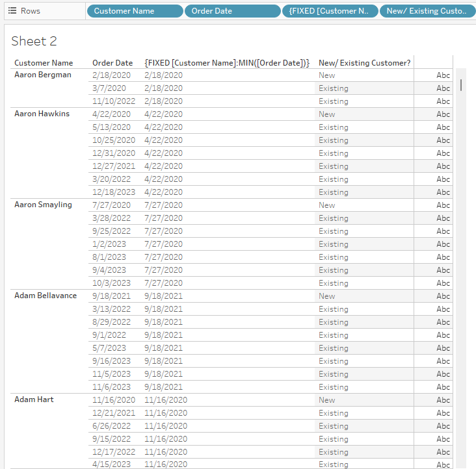Click the Customer Name column header
476x469 pixels.
(x=44, y=63)
